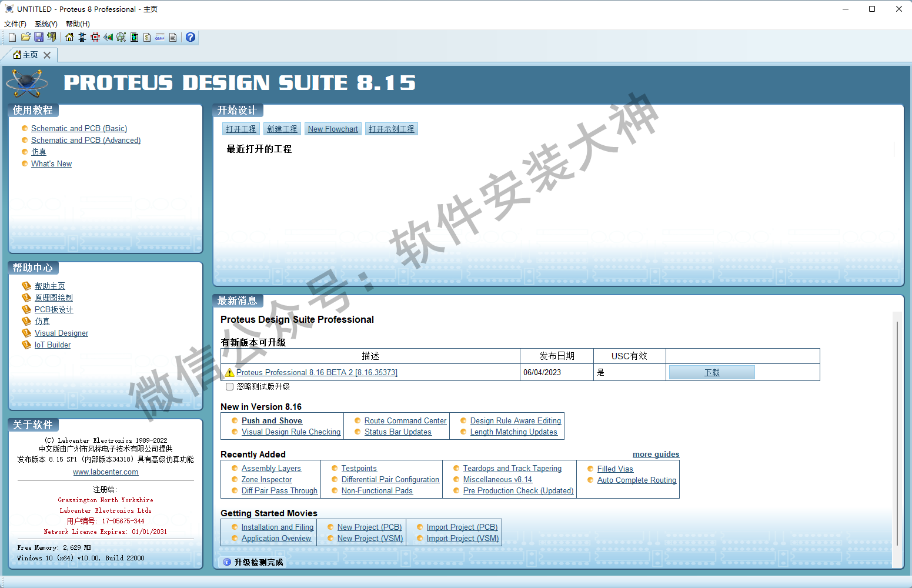Open a project with the folder icon
The height and width of the screenshot is (588, 912).
point(26,37)
